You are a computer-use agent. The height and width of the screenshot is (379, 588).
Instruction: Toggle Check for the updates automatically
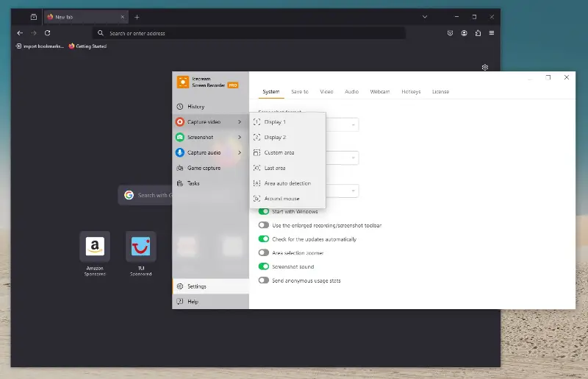click(264, 239)
